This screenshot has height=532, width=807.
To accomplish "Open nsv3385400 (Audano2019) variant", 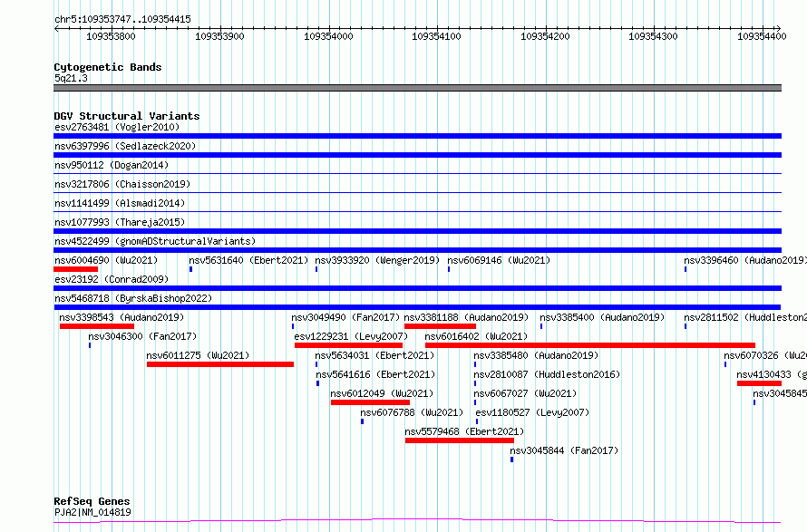I will pos(602,317).
